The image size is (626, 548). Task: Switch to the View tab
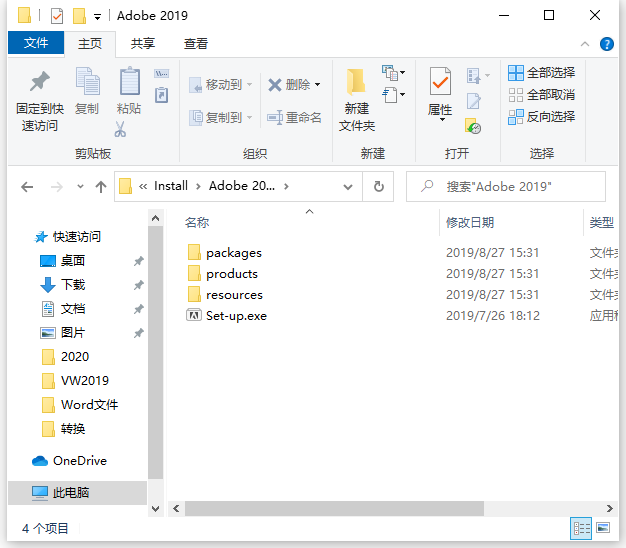tap(196, 44)
